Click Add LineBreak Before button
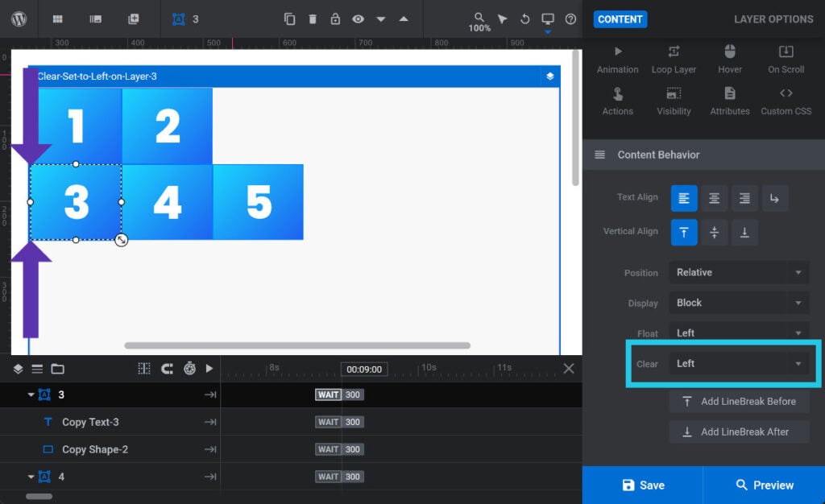 739,402
